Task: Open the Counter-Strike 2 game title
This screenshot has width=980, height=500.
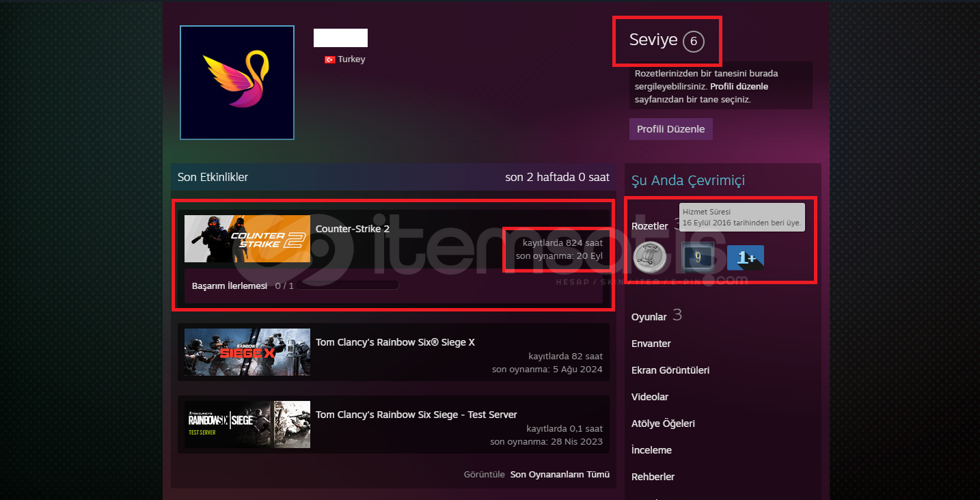Action: (x=353, y=229)
